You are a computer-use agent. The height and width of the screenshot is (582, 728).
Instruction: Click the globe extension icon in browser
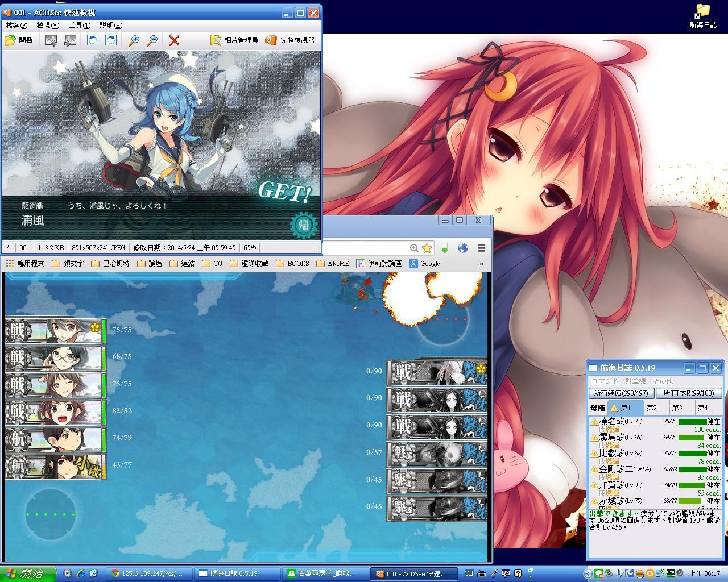463,248
